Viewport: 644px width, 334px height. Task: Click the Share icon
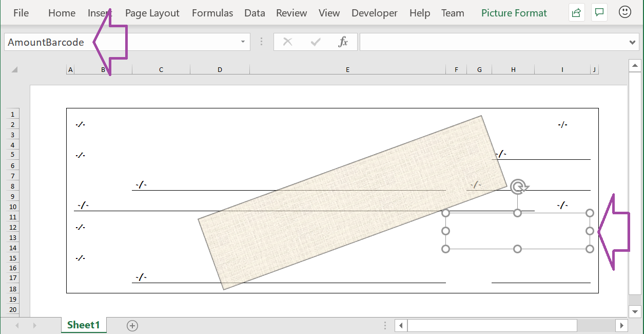(x=577, y=13)
